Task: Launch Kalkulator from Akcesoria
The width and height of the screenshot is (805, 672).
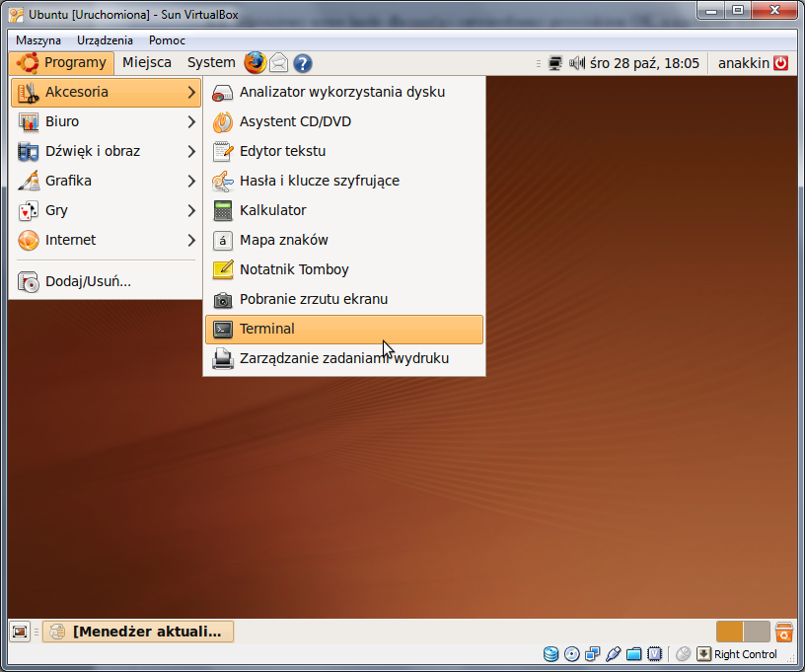Action: (344, 210)
